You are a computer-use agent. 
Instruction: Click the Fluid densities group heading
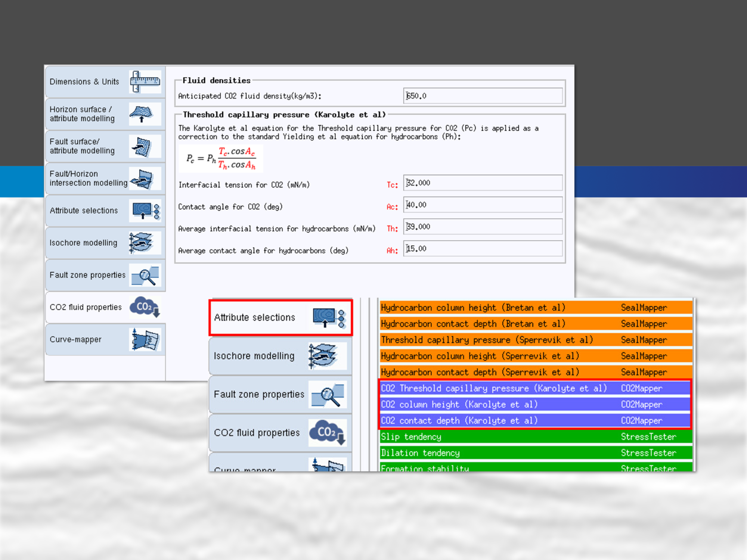tap(216, 81)
